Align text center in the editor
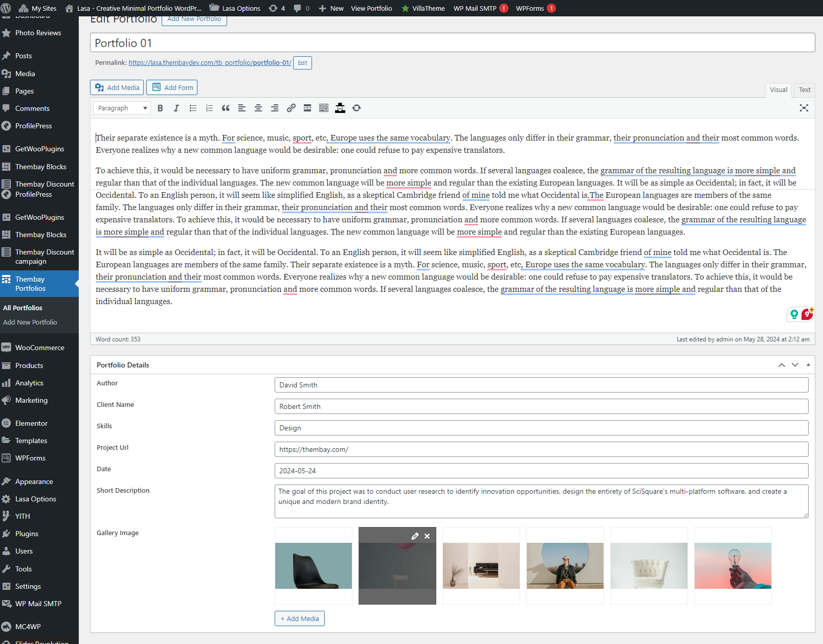This screenshot has width=823, height=644. pyautogui.click(x=258, y=108)
